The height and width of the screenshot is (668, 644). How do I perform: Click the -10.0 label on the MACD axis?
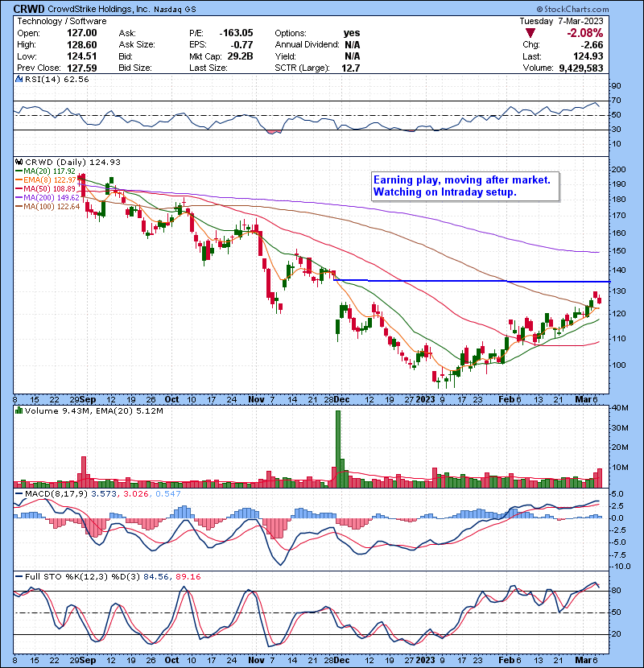[x=621, y=566]
